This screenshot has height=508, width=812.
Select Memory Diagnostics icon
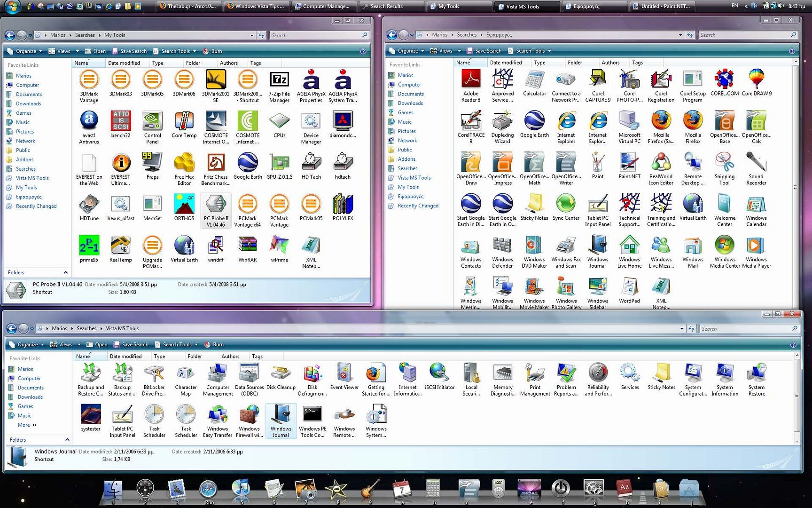point(503,380)
